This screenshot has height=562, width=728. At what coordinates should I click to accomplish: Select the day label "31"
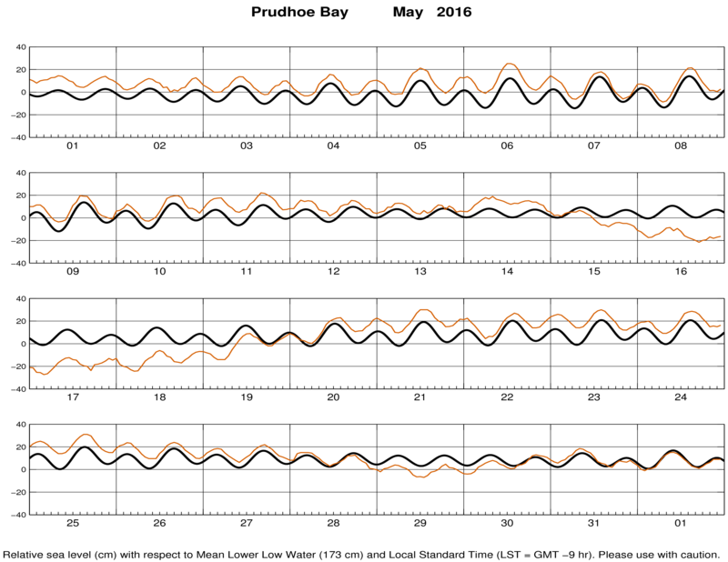pos(594,523)
